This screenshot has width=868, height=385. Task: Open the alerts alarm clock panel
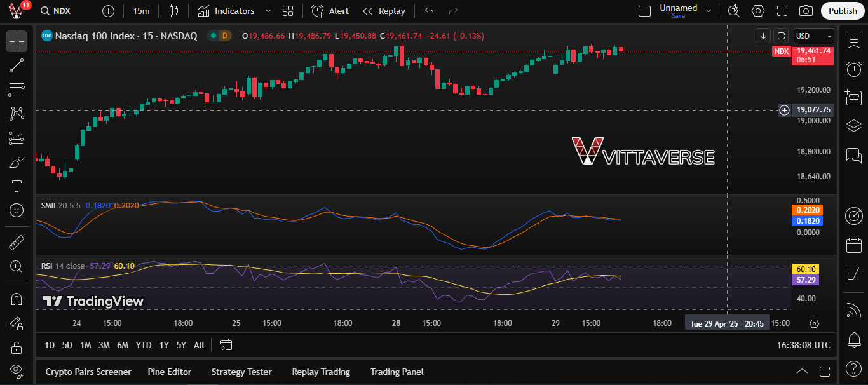click(x=854, y=69)
